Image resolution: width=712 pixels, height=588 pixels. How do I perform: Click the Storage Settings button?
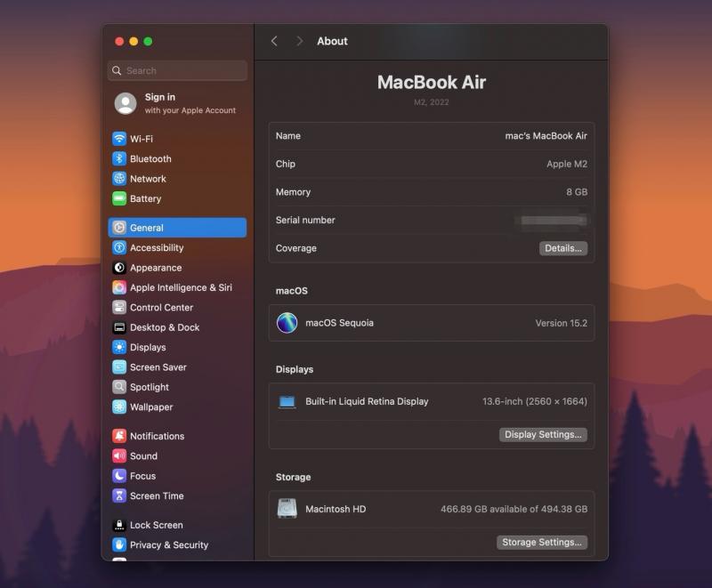click(x=541, y=542)
